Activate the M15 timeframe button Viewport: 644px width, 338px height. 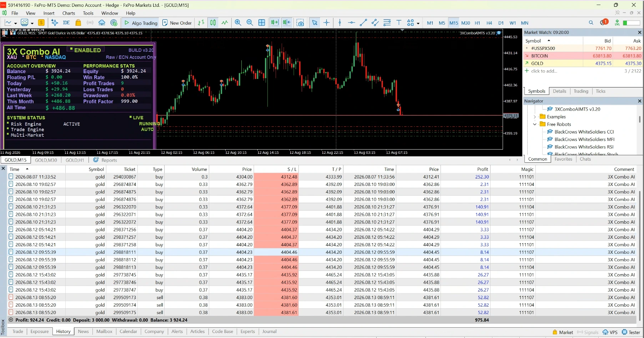click(454, 23)
